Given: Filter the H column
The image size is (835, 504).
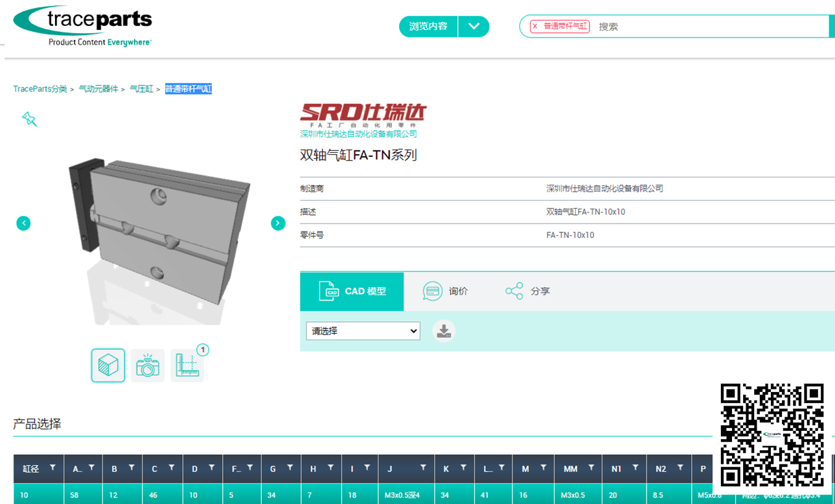Looking at the screenshot, I should tap(330, 468).
